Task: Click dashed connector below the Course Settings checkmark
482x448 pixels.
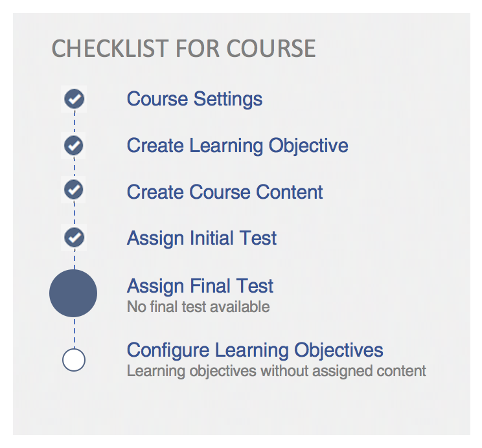Action: (x=75, y=122)
